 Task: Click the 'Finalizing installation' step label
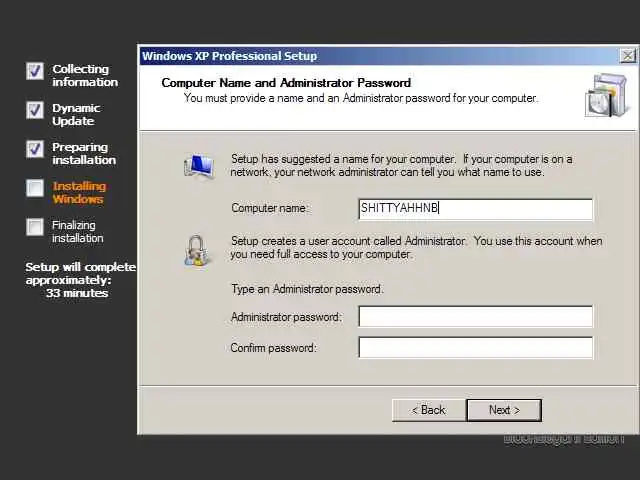click(x=78, y=231)
